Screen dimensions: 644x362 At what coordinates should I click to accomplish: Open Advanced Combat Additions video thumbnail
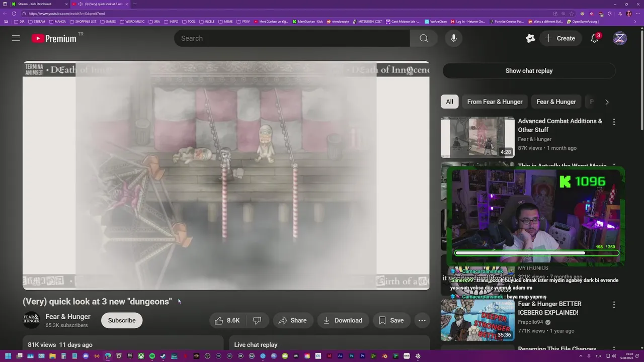tap(477, 137)
